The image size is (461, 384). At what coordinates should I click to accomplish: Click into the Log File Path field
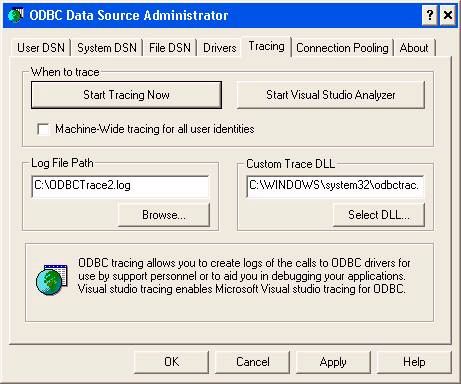tap(120, 186)
